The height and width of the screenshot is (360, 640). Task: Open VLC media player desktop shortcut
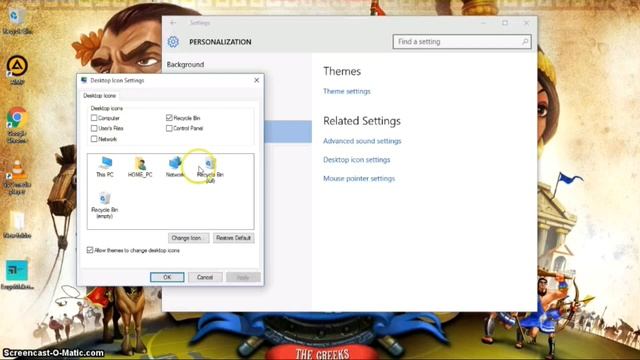(17, 176)
